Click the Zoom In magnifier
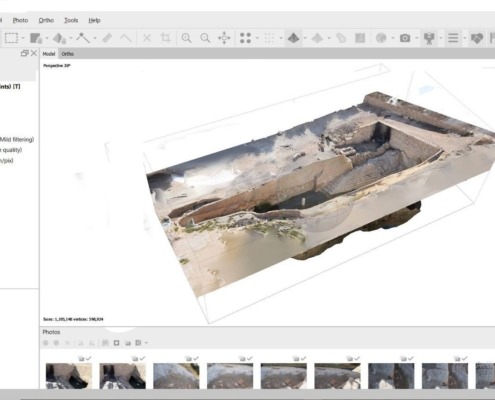The width and height of the screenshot is (495, 400). coord(186,38)
